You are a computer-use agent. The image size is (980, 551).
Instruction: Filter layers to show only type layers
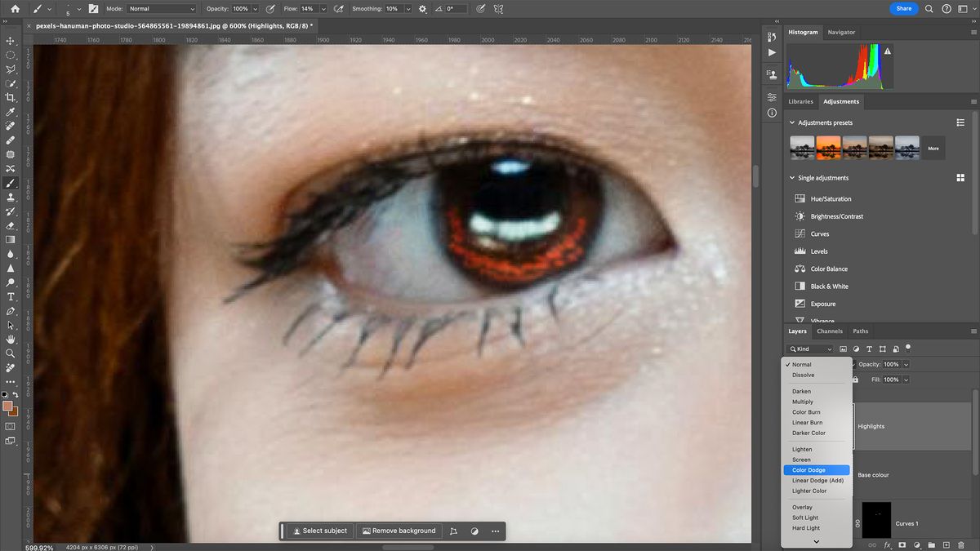click(x=869, y=349)
